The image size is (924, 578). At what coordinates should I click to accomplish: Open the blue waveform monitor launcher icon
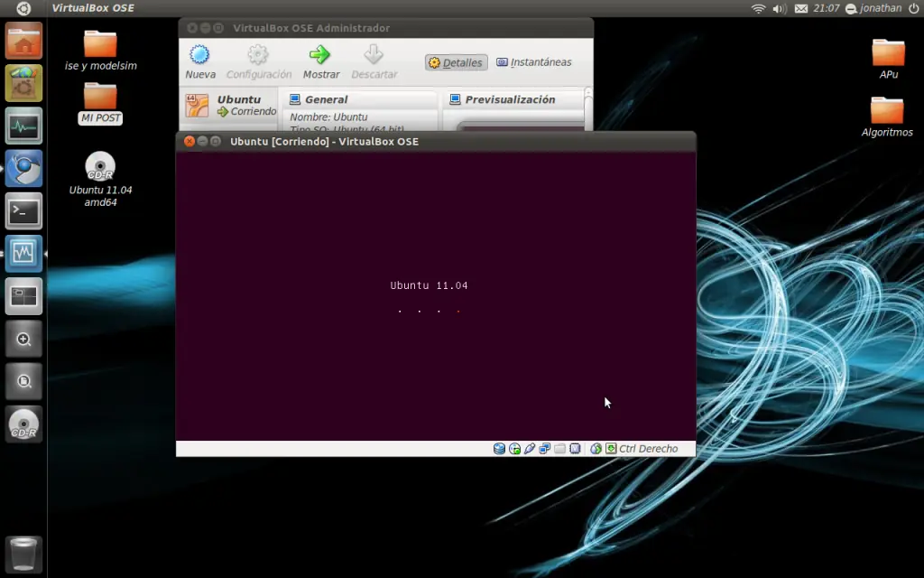pyautogui.click(x=23, y=254)
